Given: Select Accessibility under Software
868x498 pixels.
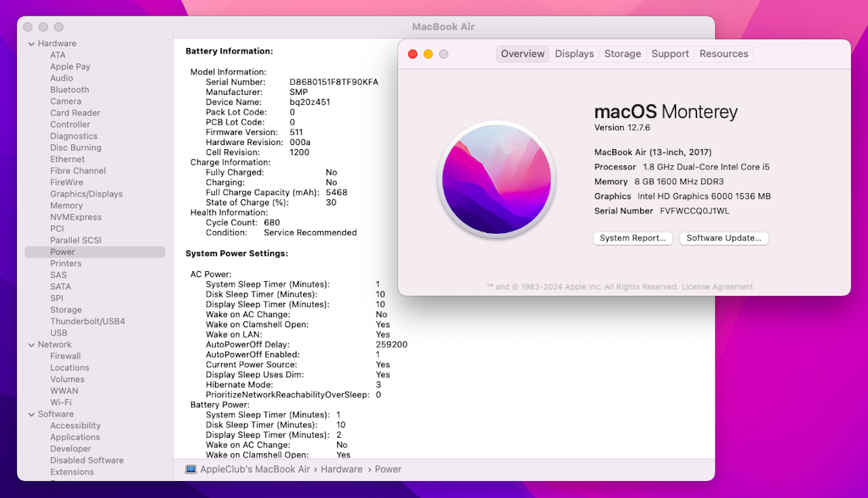Looking at the screenshot, I should pos(75,426).
